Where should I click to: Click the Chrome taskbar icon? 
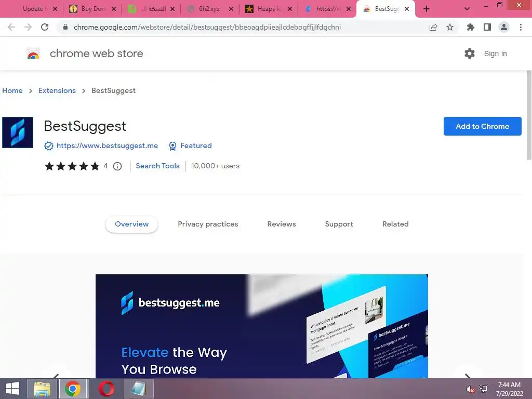[73, 389]
